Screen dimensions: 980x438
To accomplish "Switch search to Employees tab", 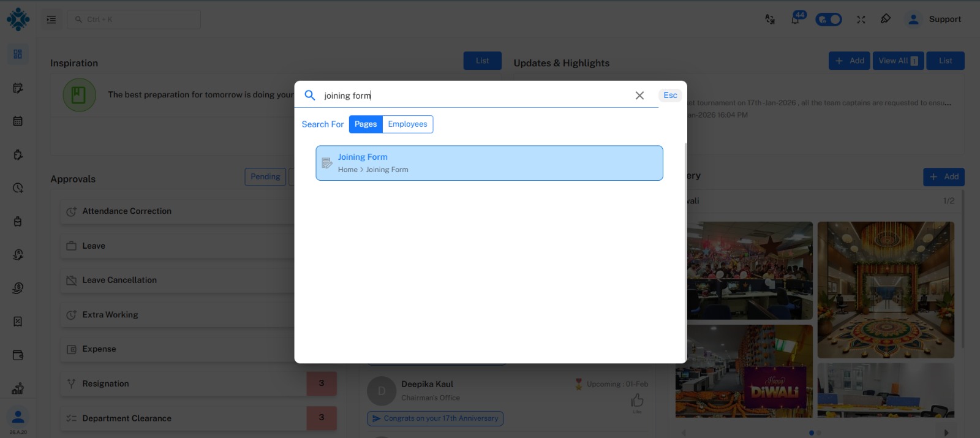I will pyautogui.click(x=407, y=124).
